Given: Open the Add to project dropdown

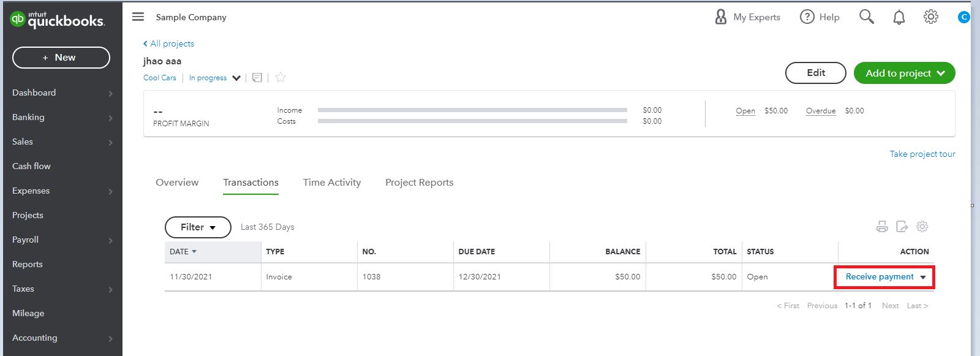Looking at the screenshot, I should coord(905,73).
